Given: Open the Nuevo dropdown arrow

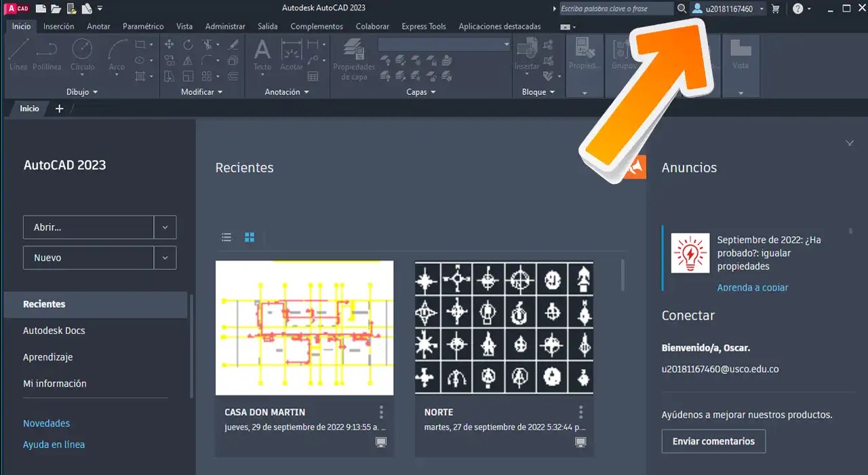Looking at the screenshot, I should pyautogui.click(x=165, y=258).
